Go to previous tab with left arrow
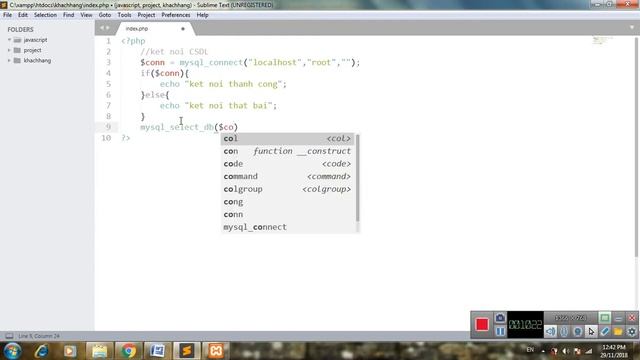640x360 pixels. 102,28
